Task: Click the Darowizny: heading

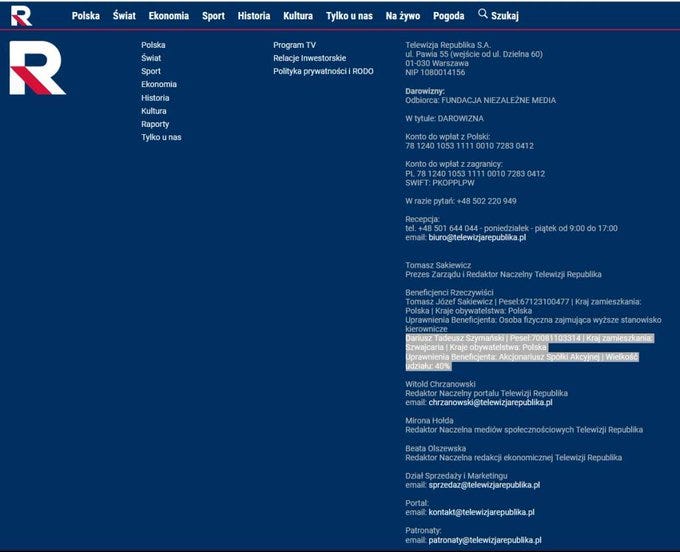Action: pyautogui.click(x=425, y=91)
